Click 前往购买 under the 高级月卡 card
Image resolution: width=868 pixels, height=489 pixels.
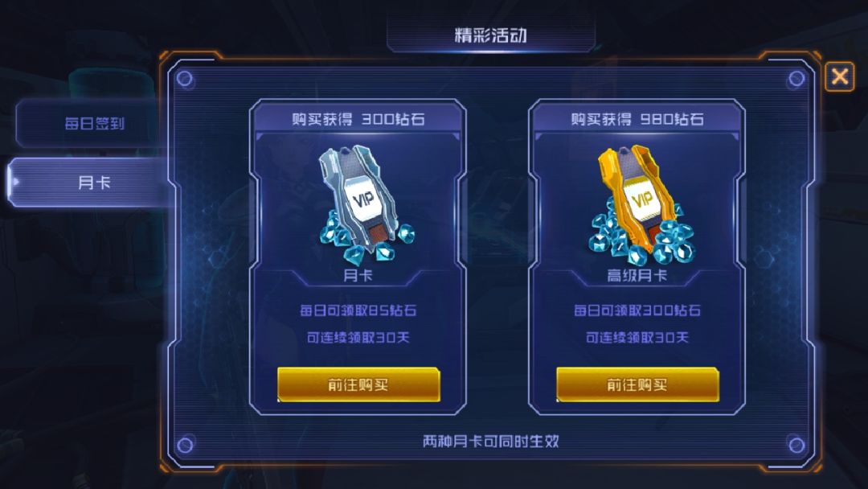637,384
